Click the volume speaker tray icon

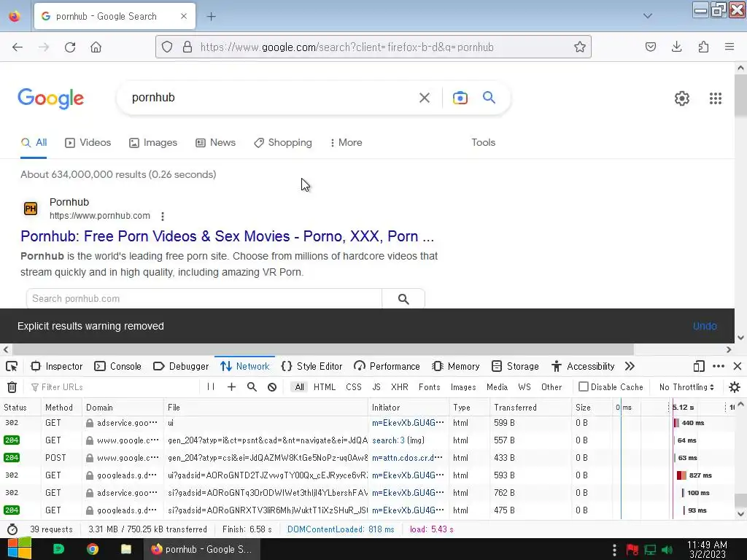click(667, 550)
